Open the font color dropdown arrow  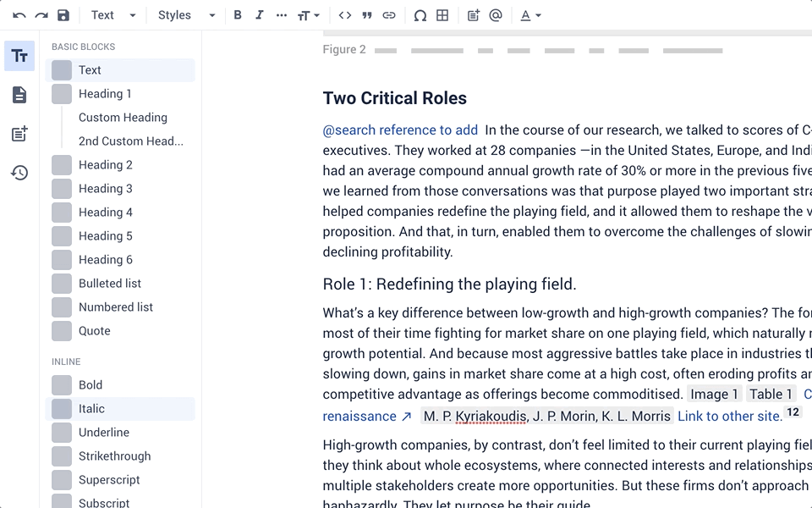[539, 14]
